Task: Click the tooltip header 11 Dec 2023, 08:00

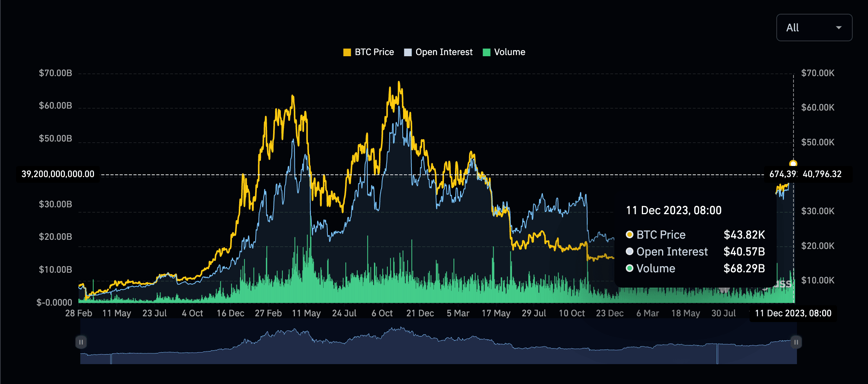Action: [674, 210]
